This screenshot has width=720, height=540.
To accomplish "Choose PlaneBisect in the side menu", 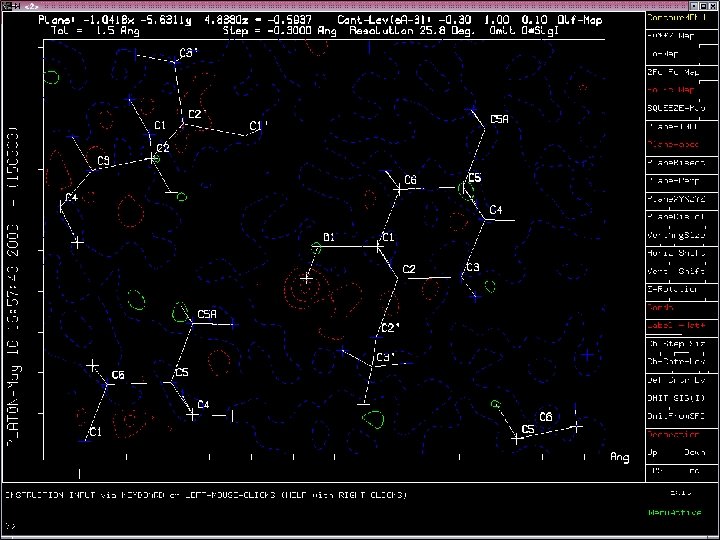I will point(676,163).
